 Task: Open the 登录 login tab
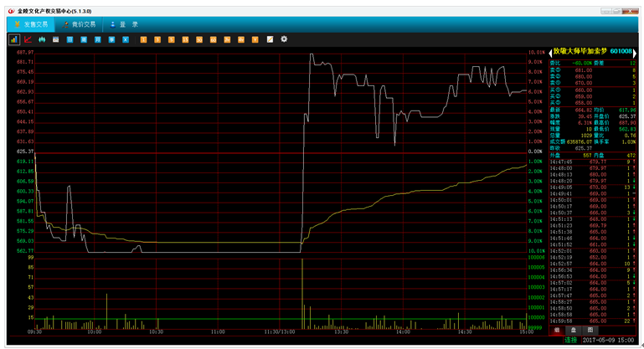124,24
